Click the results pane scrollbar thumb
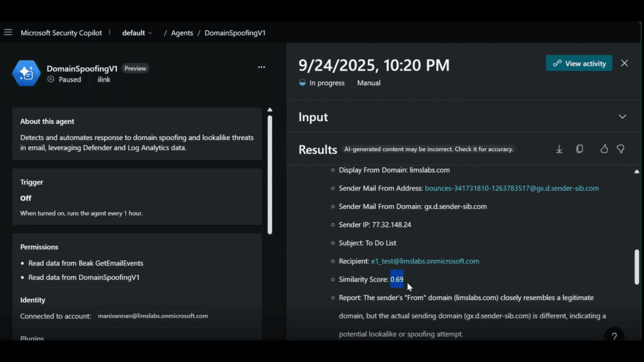This screenshot has height=362, width=644. [x=636, y=267]
